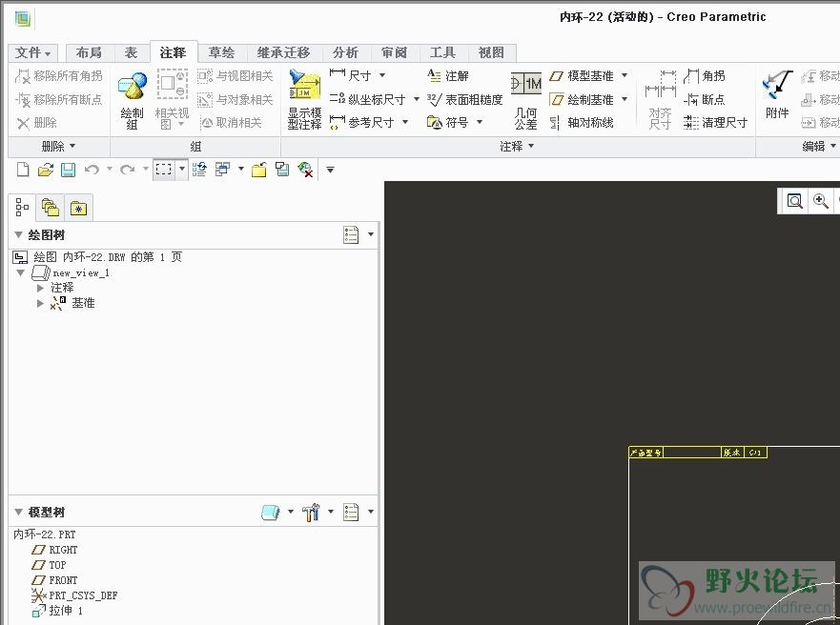The width and height of the screenshot is (840, 625).
Task: Open the 几何公差 geometric tolerance tool
Action: [x=526, y=100]
